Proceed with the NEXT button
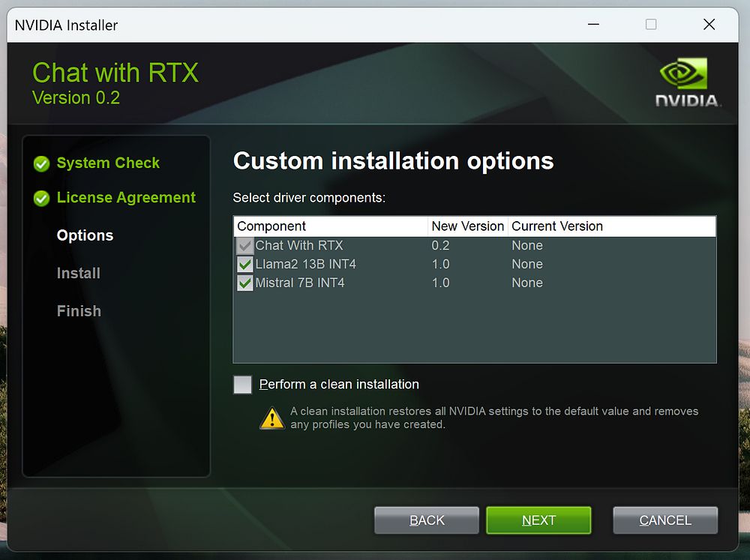 click(x=538, y=520)
